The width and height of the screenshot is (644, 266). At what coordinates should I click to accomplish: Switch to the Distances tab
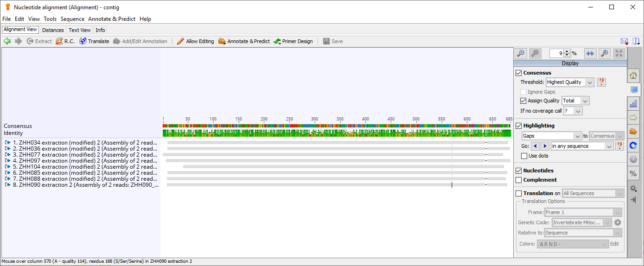(53, 30)
